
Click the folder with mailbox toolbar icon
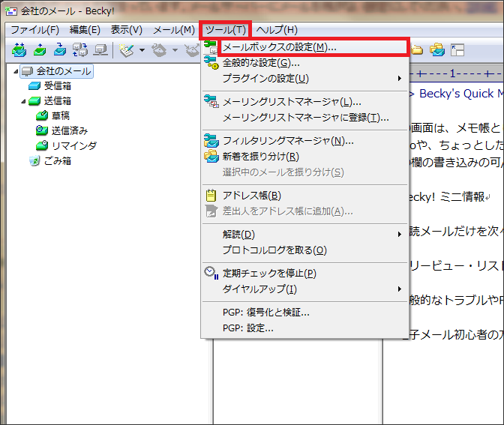[436, 50]
